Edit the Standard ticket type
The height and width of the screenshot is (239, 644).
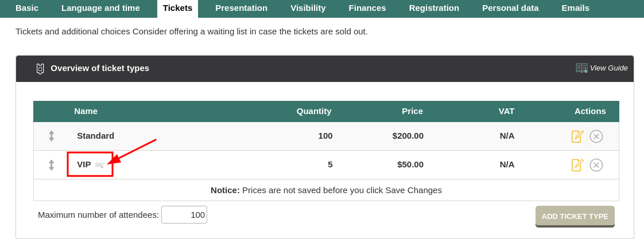[x=577, y=136]
